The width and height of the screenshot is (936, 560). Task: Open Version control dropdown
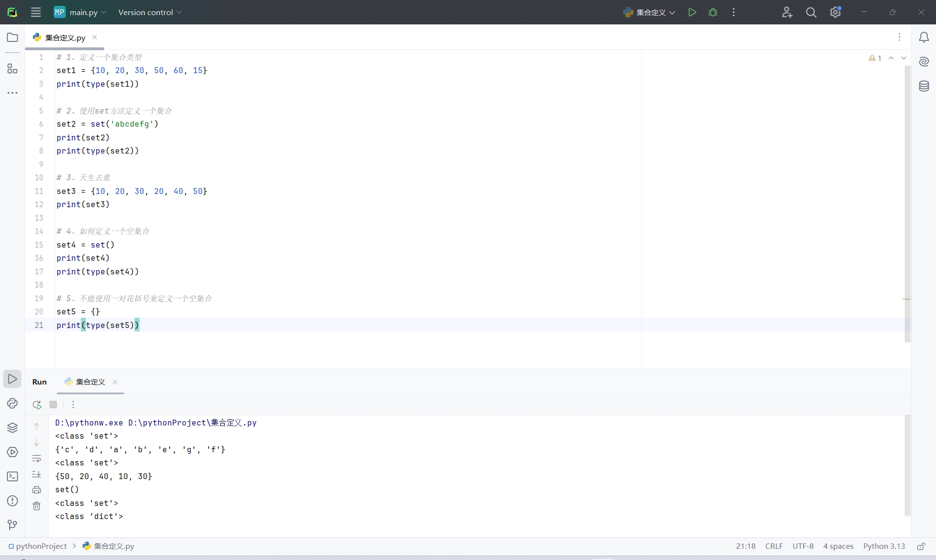150,12
